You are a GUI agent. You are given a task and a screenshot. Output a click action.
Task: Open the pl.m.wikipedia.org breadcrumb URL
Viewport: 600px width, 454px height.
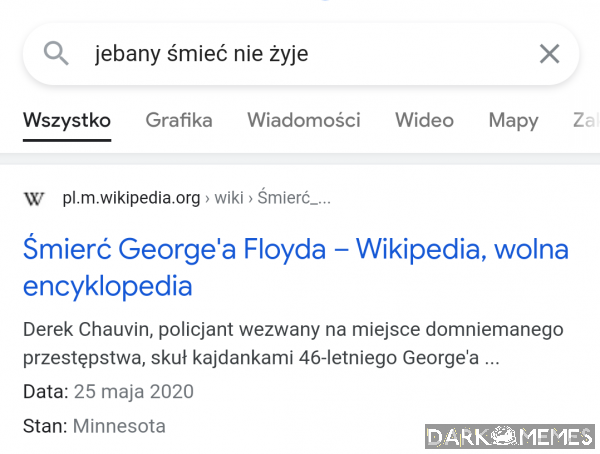196,198
